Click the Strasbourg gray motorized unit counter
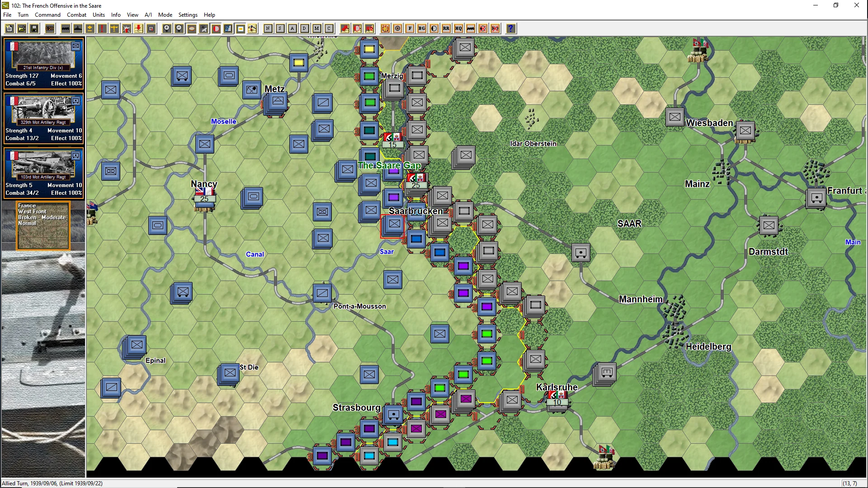The height and width of the screenshot is (488, 868). (x=393, y=414)
